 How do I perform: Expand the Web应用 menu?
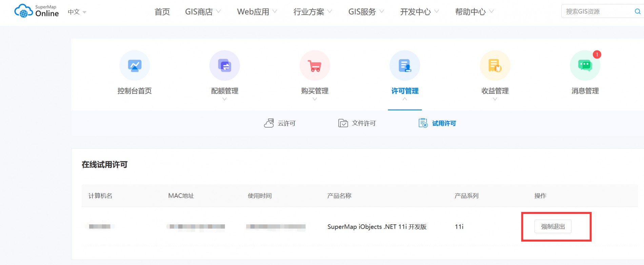click(257, 12)
